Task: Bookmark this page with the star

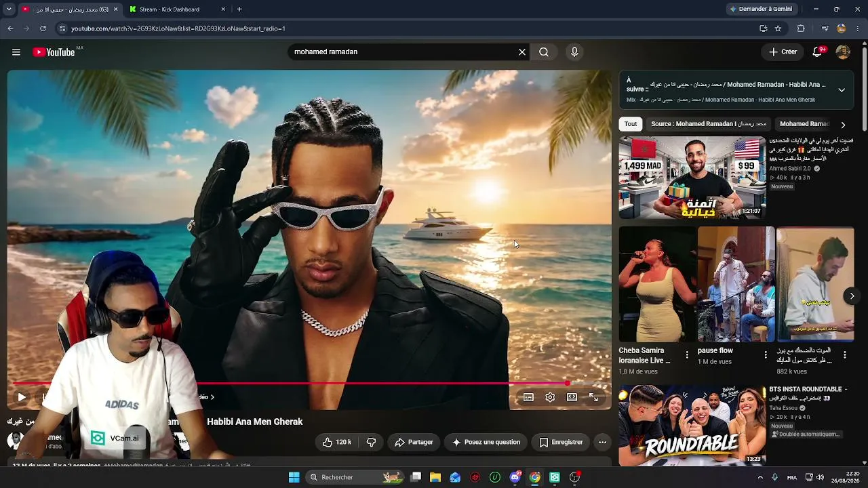Action: tap(778, 28)
